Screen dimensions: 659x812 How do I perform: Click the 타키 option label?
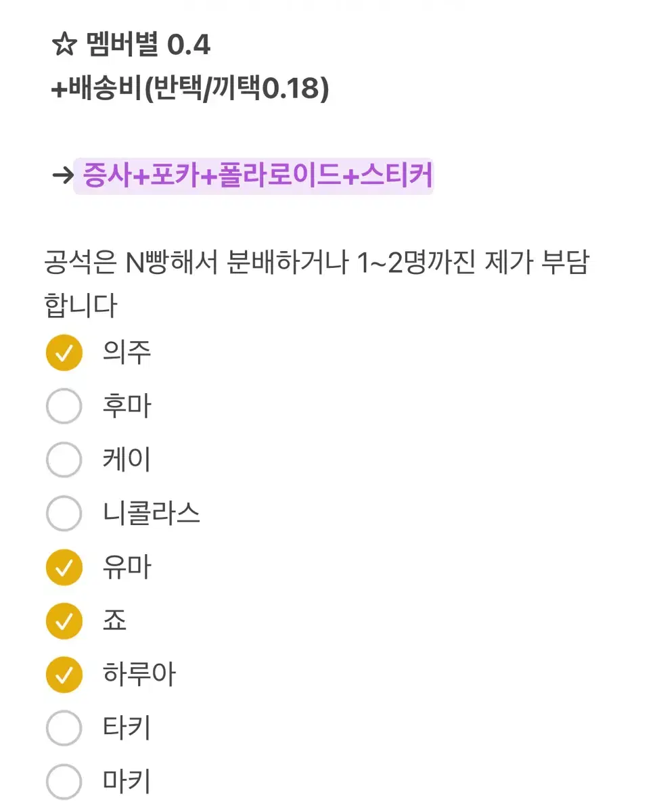[127, 728]
